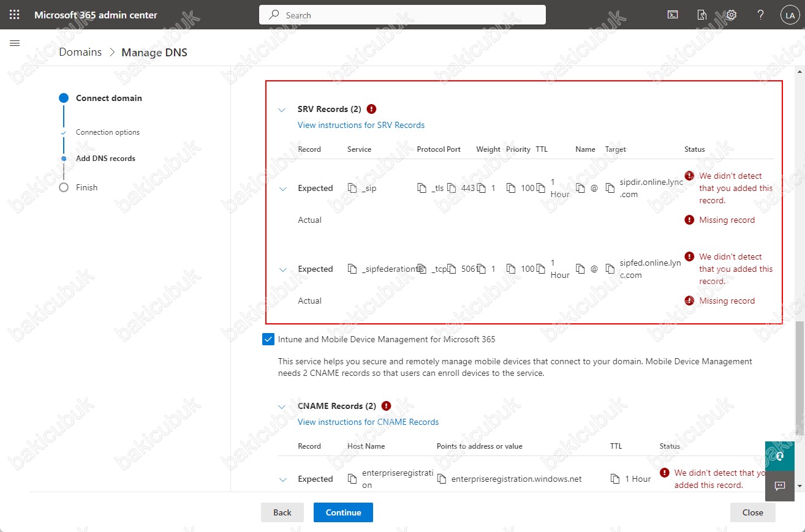
Task: Open the feedback chat bubble button
Action: click(x=780, y=486)
